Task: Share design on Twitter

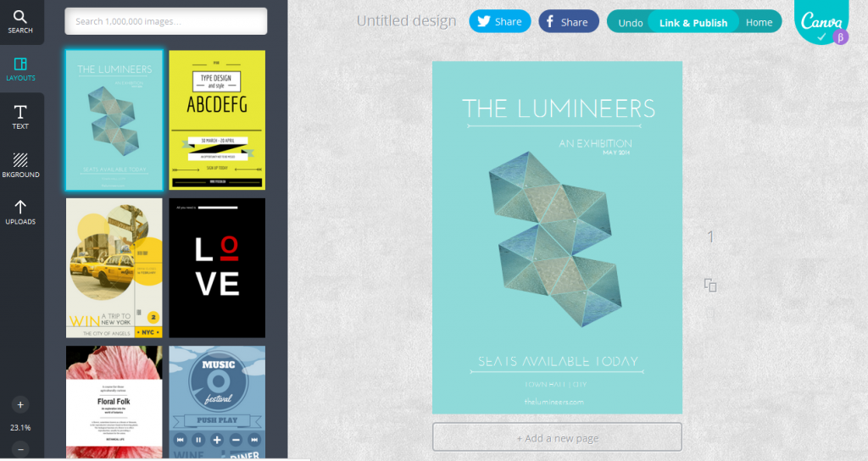Action: [x=500, y=21]
